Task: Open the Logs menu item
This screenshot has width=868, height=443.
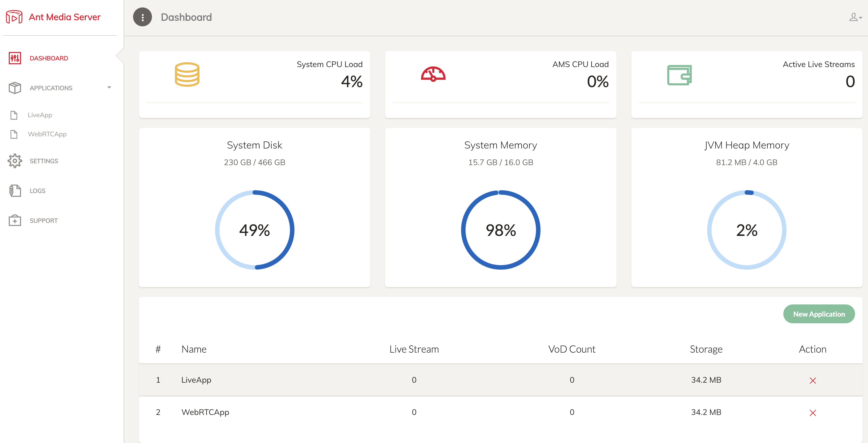Action: pyautogui.click(x=37, y=191)
